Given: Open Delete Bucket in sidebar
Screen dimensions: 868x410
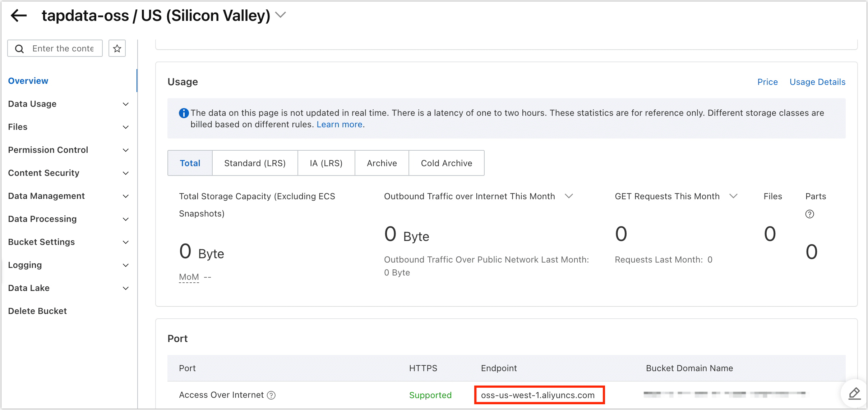Looking at the screenshot, I should [37, 311].
